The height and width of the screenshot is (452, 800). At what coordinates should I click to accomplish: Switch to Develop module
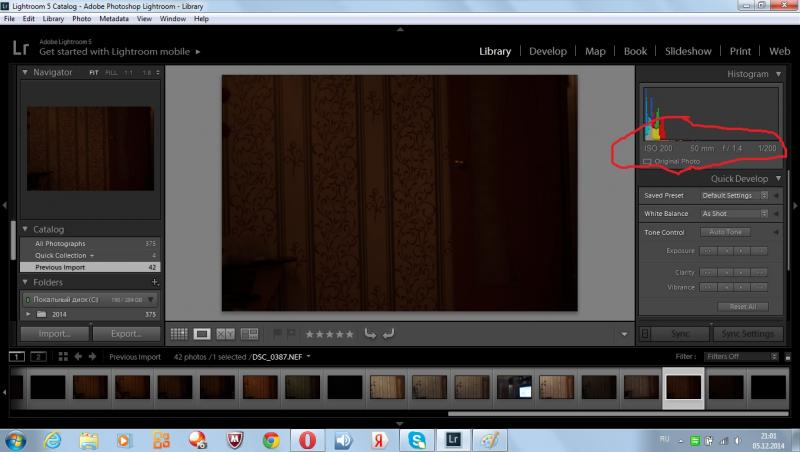[547, 51]
